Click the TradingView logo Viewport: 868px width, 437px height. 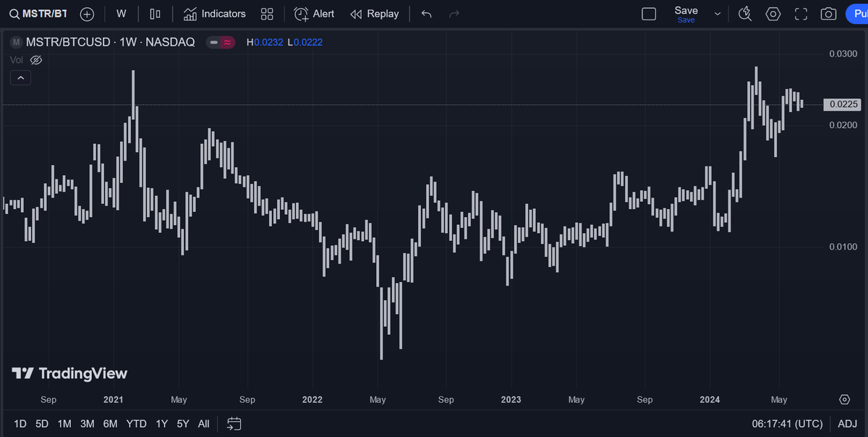click(69, 373)
